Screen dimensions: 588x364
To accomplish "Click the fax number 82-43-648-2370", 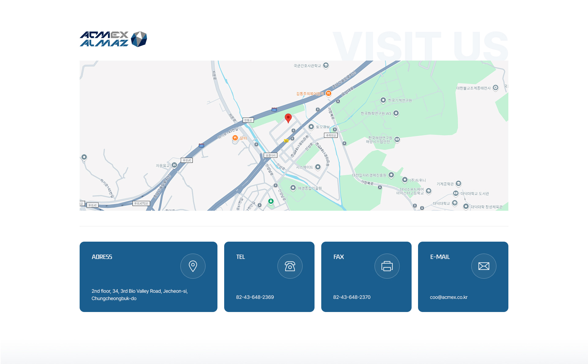I will coord(352,297).
